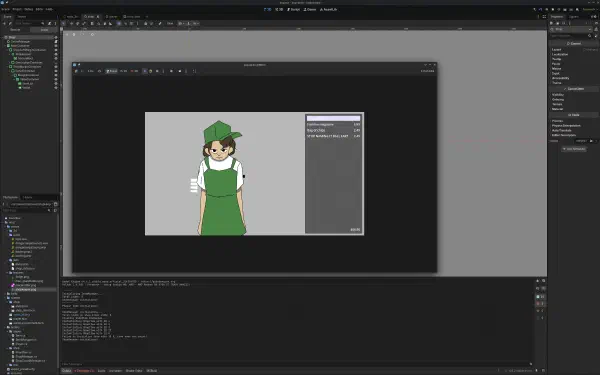Click the 3D button in game window toolbar
600x375 pixels.
(x=134, y=71)
